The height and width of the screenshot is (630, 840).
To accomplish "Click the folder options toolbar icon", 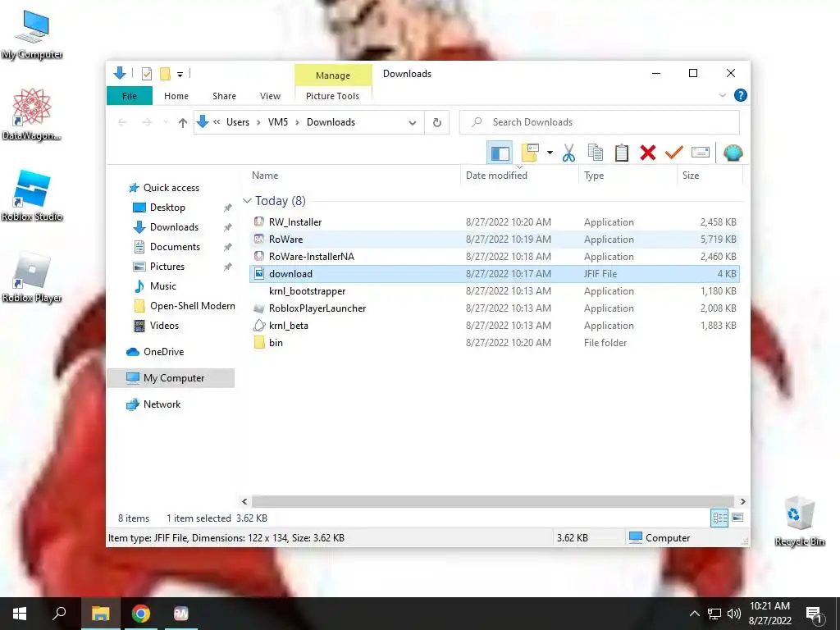I will click(x=530, y=153).
